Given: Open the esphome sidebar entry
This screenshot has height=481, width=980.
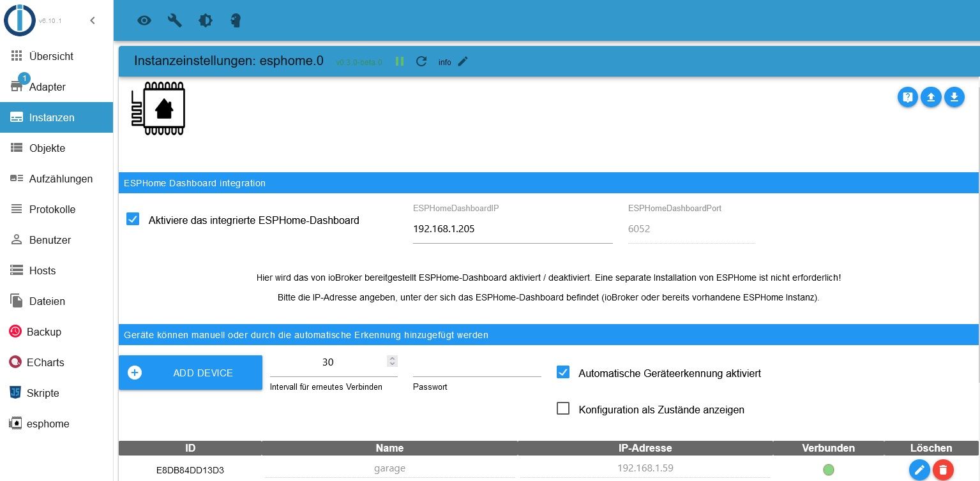Looking at the screenshot, I should coord(56,424).
